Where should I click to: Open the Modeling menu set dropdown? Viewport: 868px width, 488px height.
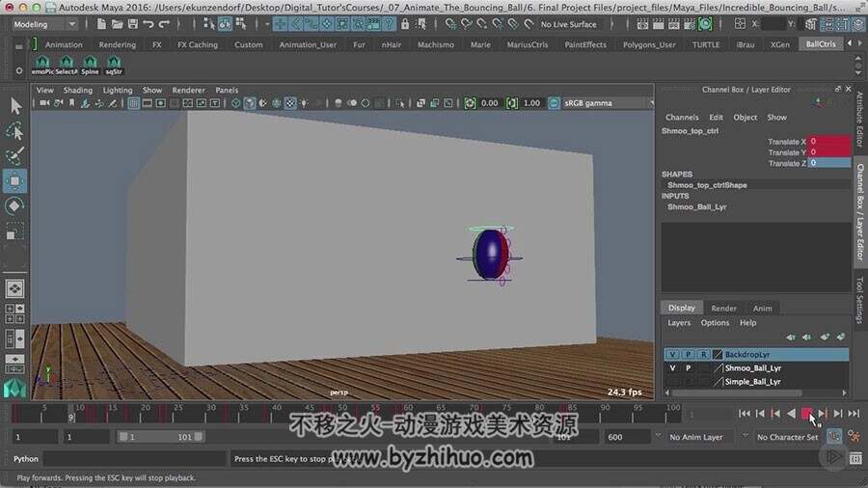(x=44, y=24)
